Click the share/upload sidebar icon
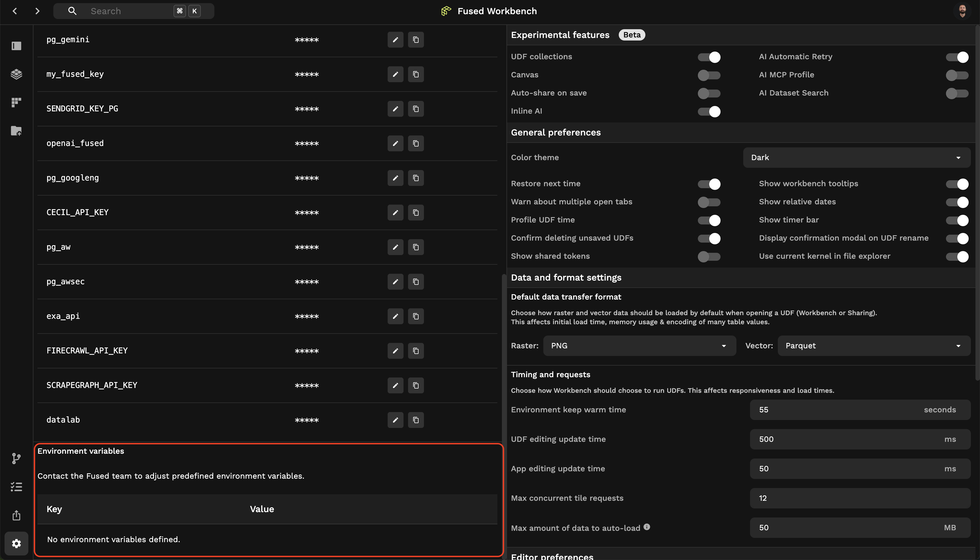Viewport: 980px width, 560px height. point(16,515)
